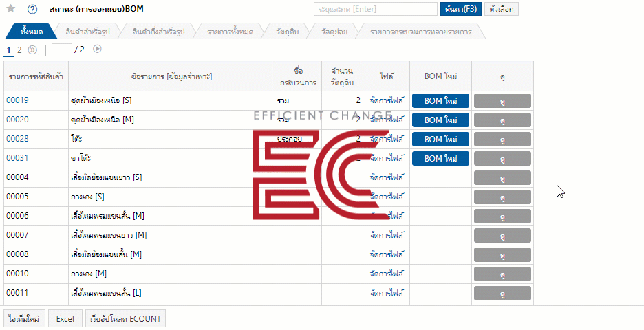Click current page 1 link
The height and width of the screenshot is (330, 644).
pos(9,49)
